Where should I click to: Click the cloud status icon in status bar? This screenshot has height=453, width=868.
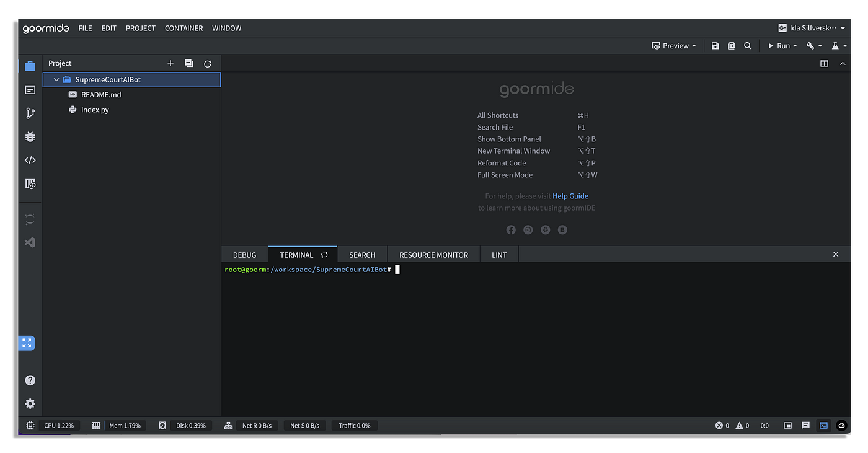pos(841,426)
